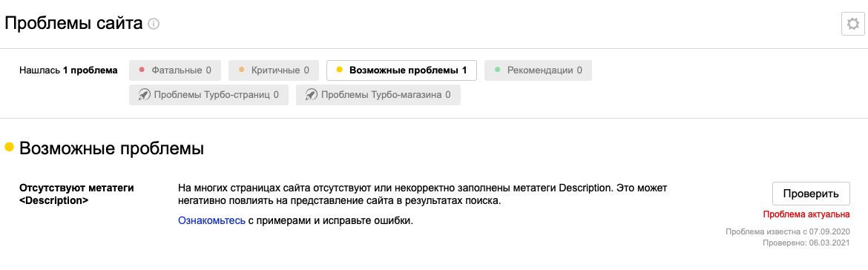The image size is (868, 270).
Task: Click the rocket icon on Проблемы Турбо-страниц
Action: click(x=144, y=95)
